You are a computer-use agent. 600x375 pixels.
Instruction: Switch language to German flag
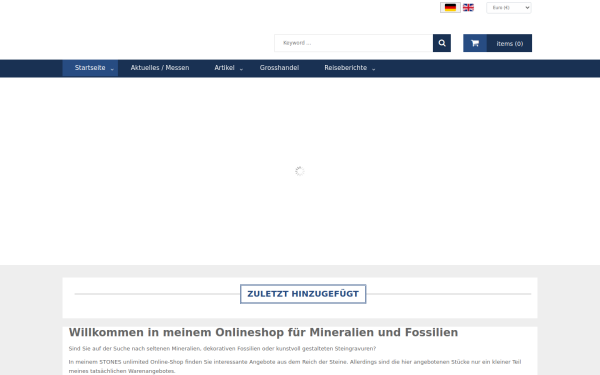(x=450, y=7)
